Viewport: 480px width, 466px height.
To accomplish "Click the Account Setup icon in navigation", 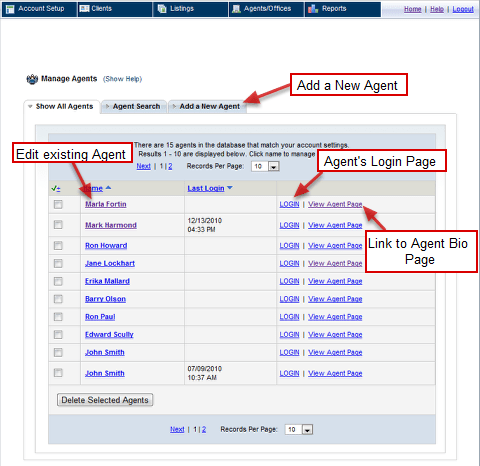I will click(10, 9).
